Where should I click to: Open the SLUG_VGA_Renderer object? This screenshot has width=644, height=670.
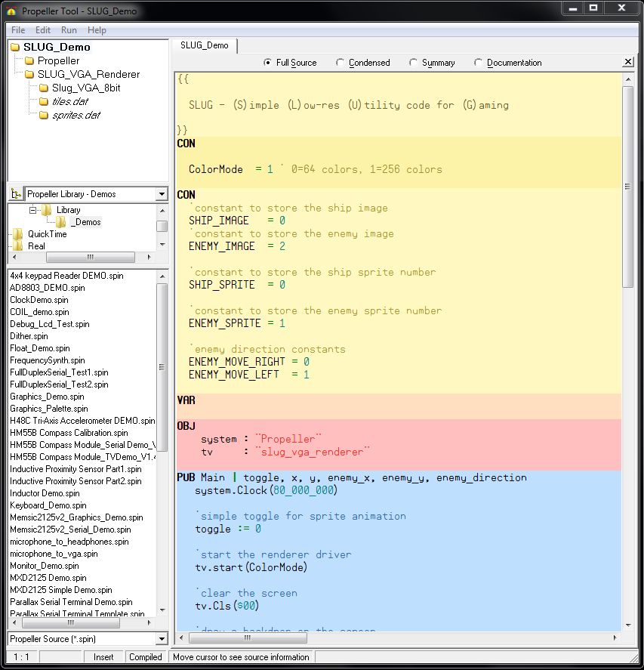[85, 73]
